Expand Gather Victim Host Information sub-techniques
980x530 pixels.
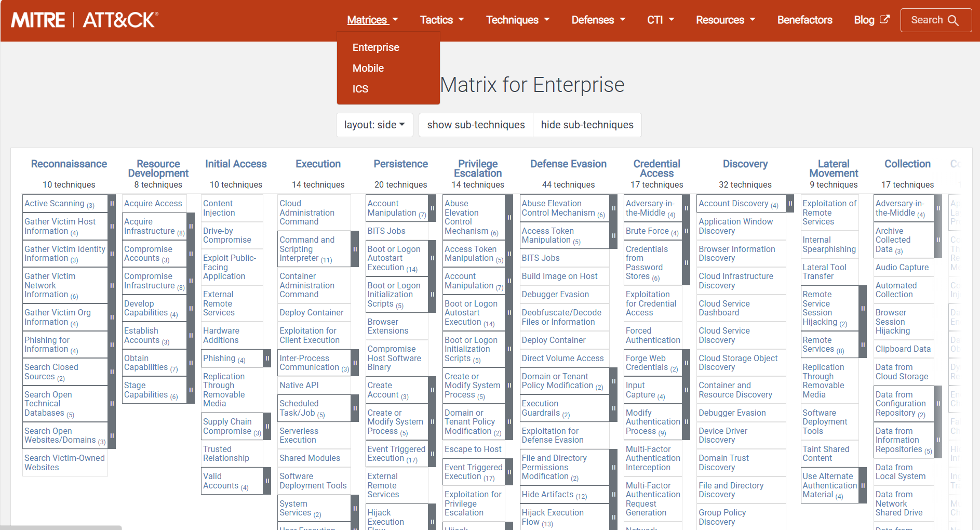(x=112, y=227)
